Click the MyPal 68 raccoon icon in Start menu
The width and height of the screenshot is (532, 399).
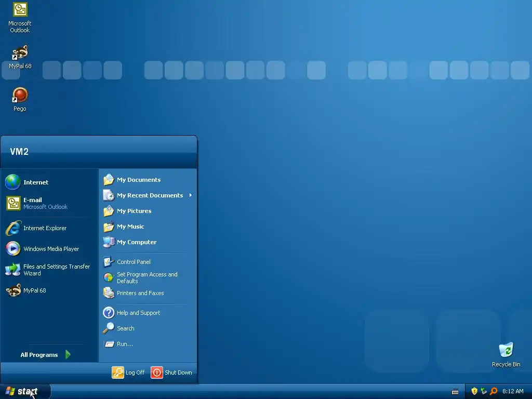pos(13,290)
